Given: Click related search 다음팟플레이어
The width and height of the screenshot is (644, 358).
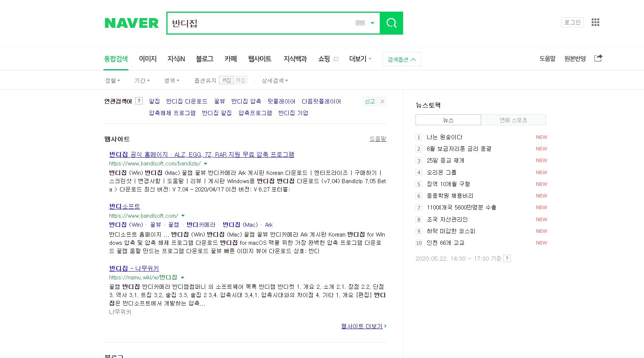Looking at the screenshot, I should point(321,101).
